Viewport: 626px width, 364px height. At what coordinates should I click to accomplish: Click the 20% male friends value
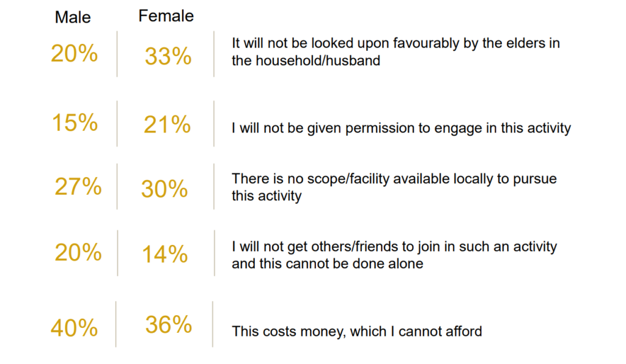point(78,252)
